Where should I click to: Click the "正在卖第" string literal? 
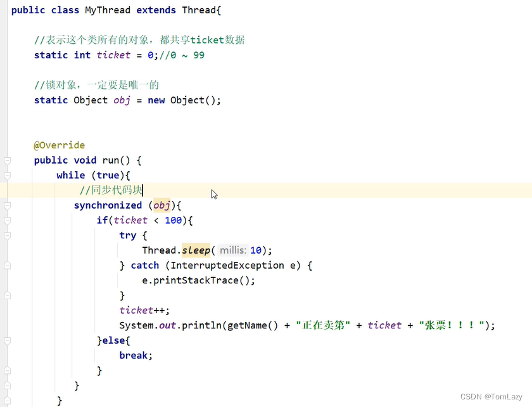click(x=322, y=325)
